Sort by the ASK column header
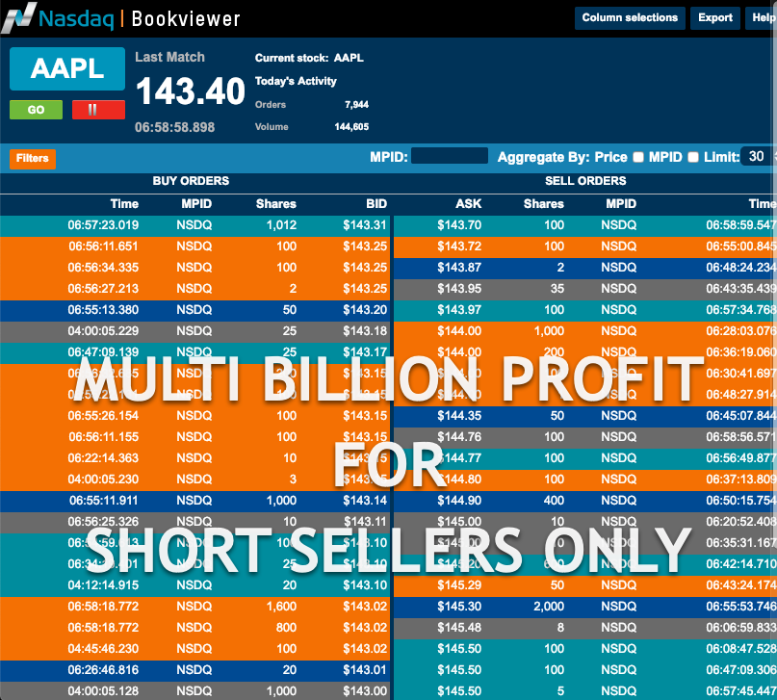This screenshot has width=777, height=700. (468, 203)
